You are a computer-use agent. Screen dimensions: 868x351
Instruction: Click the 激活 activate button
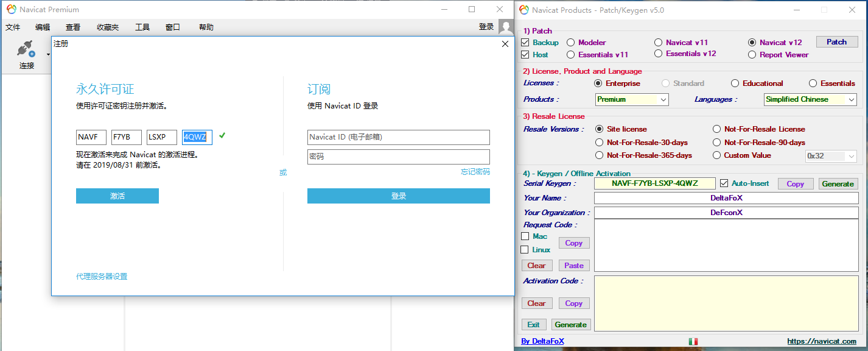[x=117, y=196]
